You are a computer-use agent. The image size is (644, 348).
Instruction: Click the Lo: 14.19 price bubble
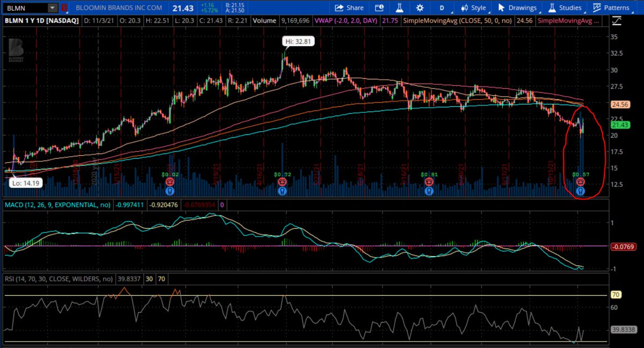pos(25,183)
